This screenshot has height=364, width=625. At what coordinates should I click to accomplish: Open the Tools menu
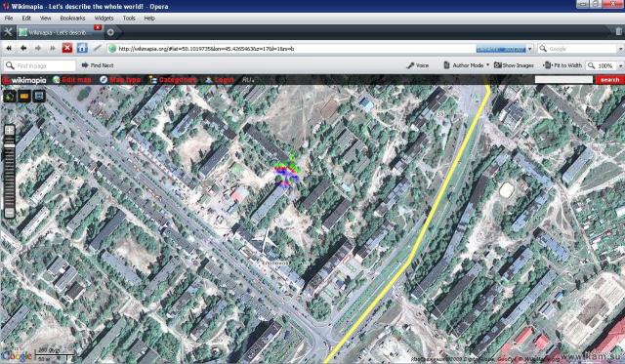point(129,18)
